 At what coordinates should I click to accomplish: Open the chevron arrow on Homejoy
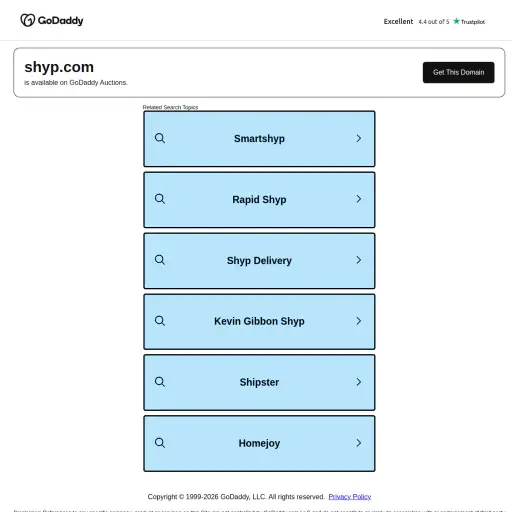(359, 443)
